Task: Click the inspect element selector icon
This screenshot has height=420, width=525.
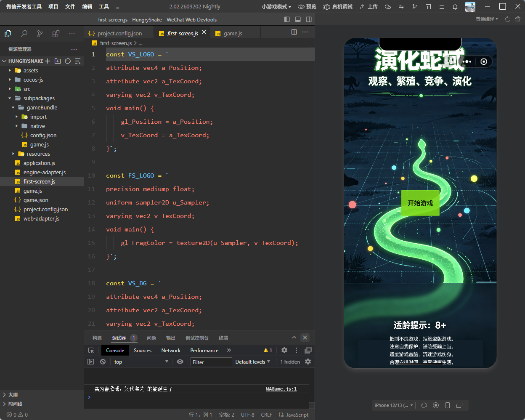Action: (91, 350)
